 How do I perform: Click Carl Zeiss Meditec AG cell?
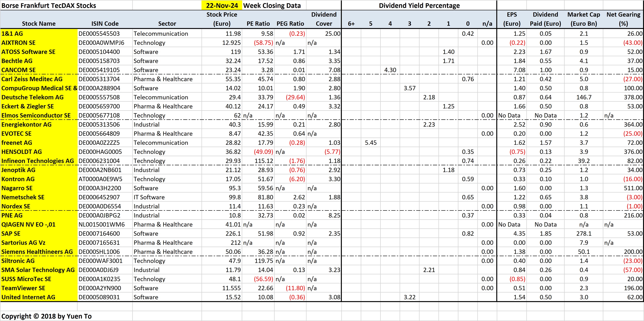pyautogui.click(x=39, y=79)
